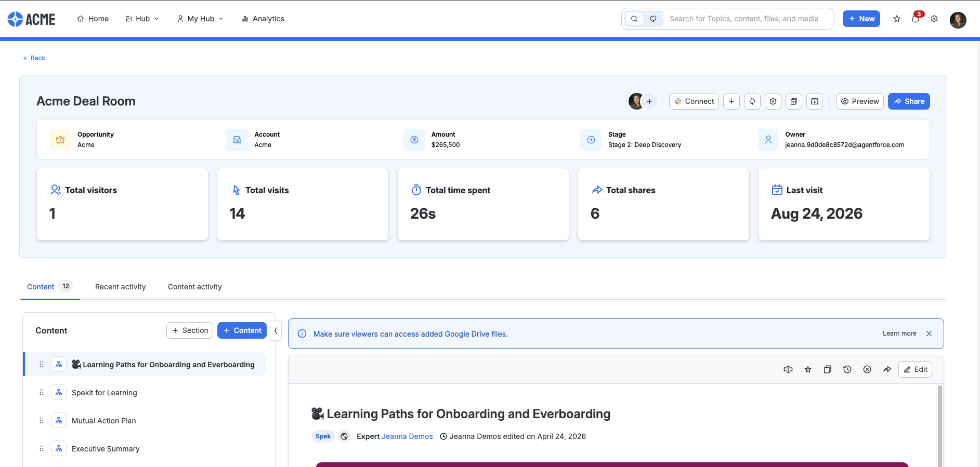Click the duplicate deal room icon
The height and width of the screenshot is (467, 980).
(794, 101)
